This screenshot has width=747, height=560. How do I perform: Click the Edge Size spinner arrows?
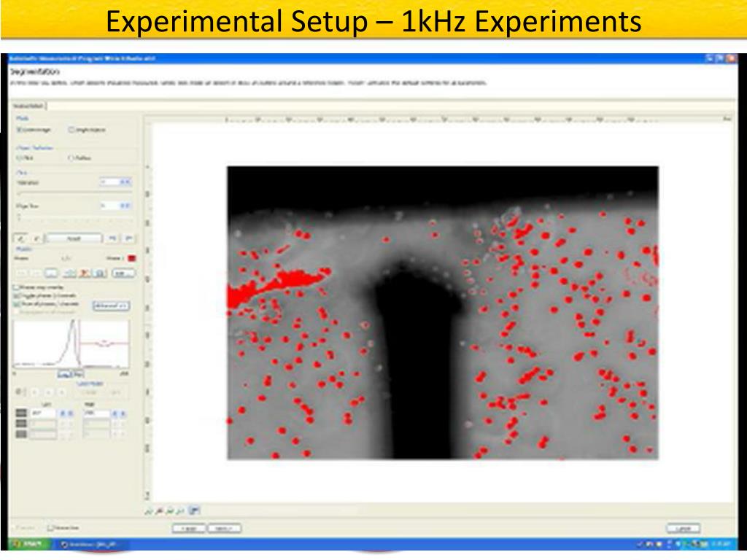125,206
